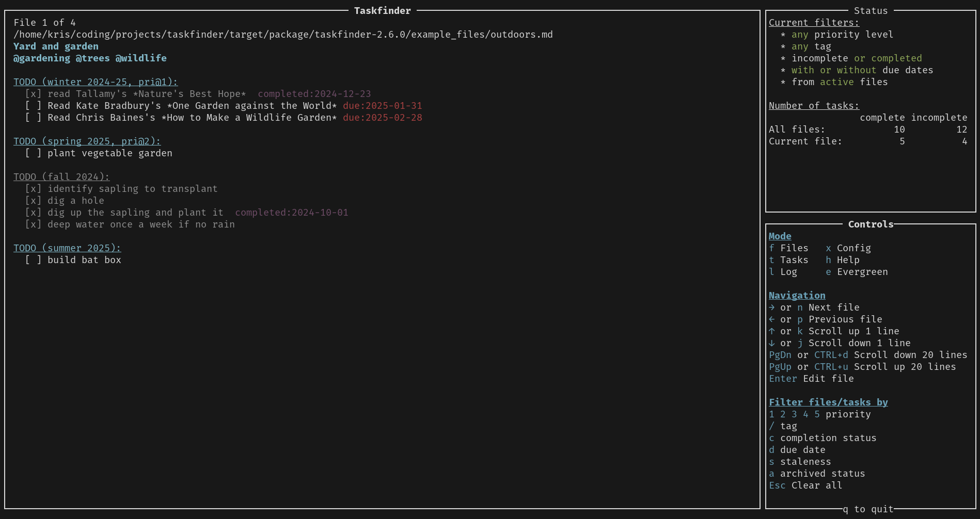This screenshot has width=980, height=519.
Task: Click the 'x' Config mode key
Action: point(828,248)
